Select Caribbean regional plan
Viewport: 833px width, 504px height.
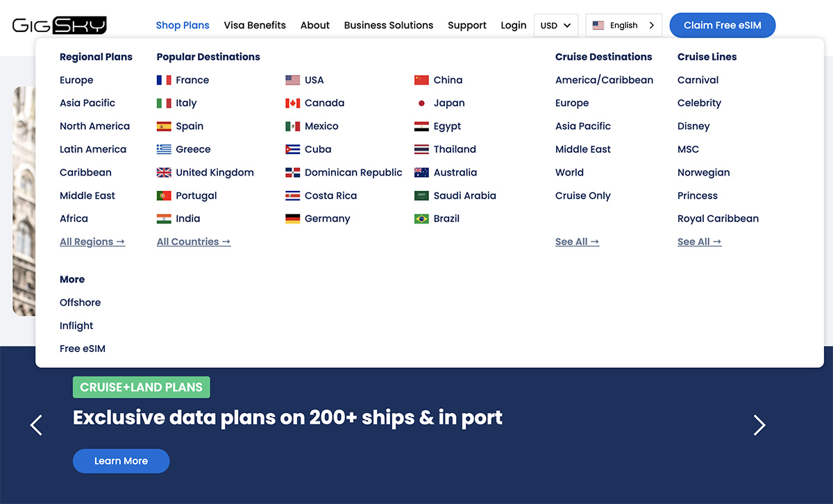[85, 172]
